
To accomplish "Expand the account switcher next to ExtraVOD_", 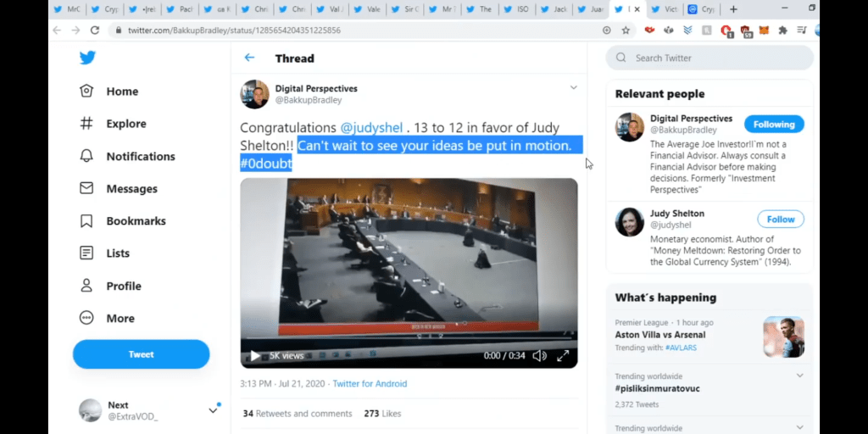I will click(213, 410).
